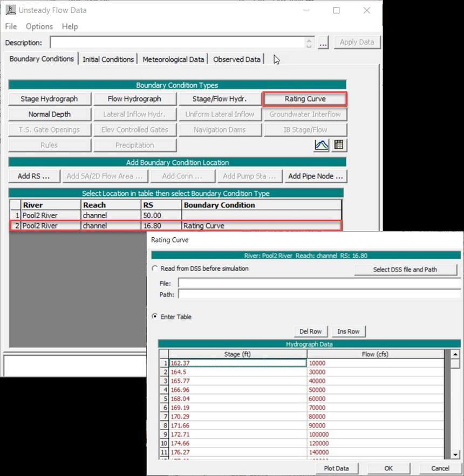Select the stage cell 162.37

pyautogui.click(x=237, y=363)
